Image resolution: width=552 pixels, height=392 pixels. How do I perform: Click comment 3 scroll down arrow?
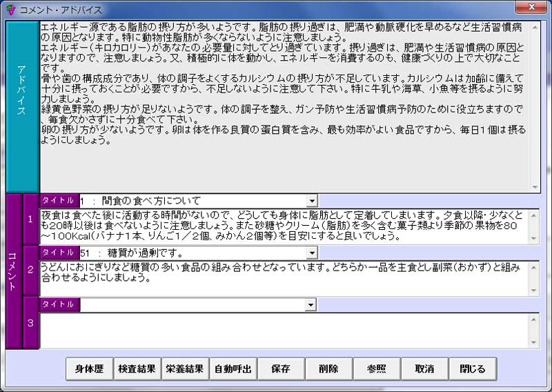click(x=533, y=342)
